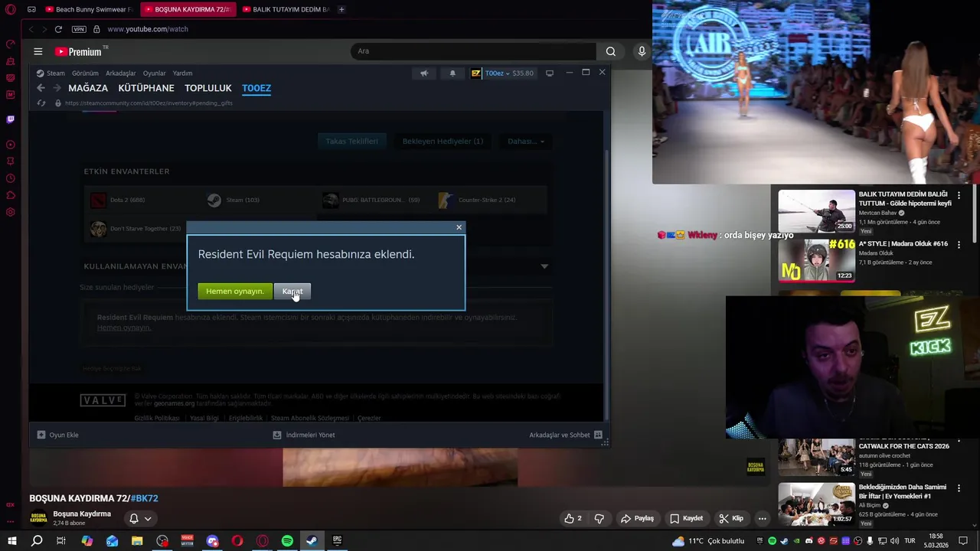This screenshot has width=980, height=551.
Task: Toggle Steam Big Picture mode icon
Action: tap(550, 73)
